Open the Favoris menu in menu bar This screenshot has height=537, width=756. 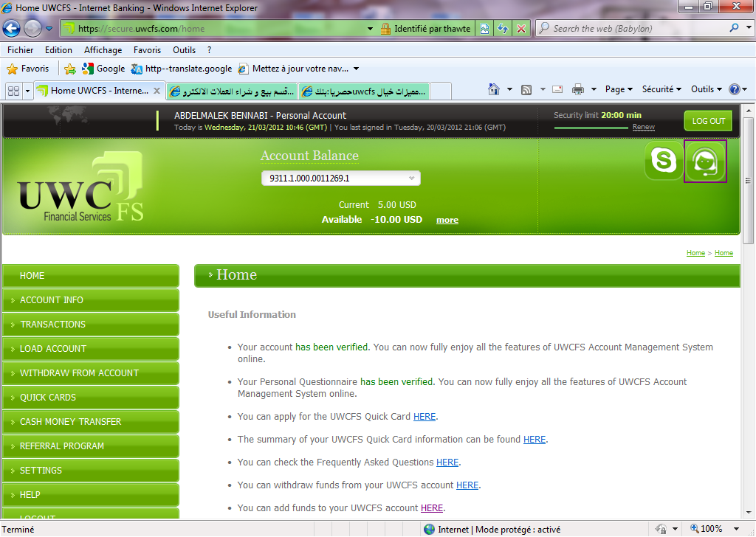point(147,50)
